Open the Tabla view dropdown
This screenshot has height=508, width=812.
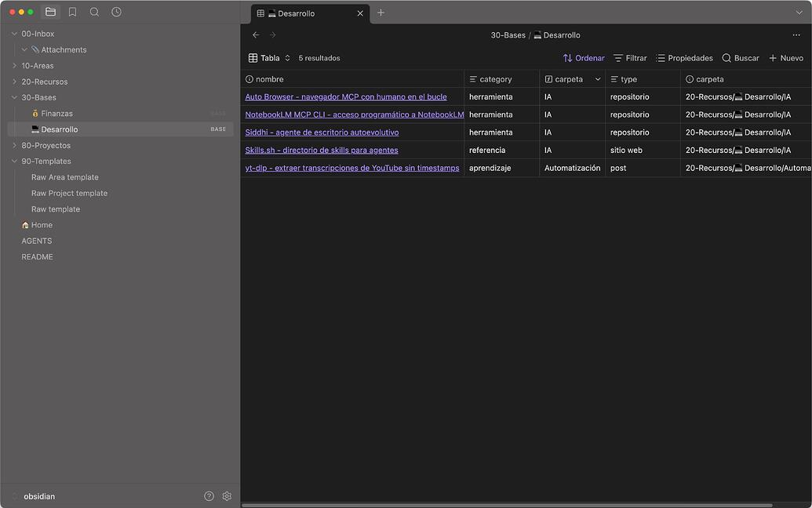(x=269, y=58)
